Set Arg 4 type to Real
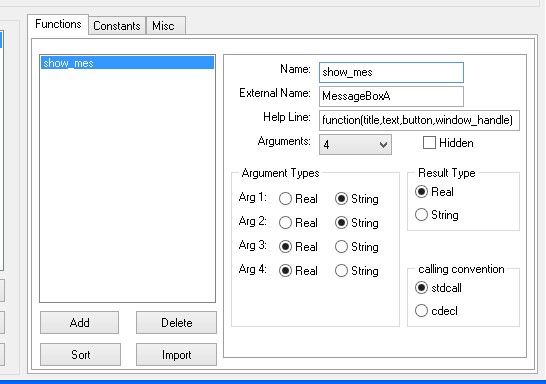This screenshot has height=384, width=546. (298, 271)
